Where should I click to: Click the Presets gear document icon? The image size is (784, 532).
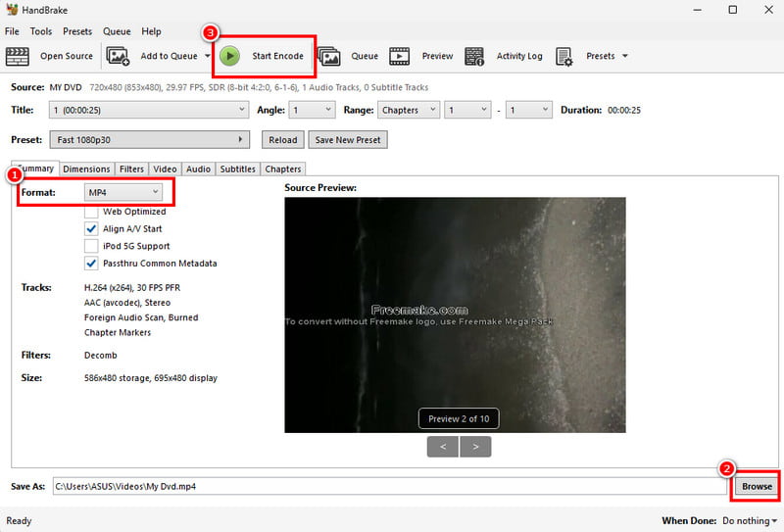(564, 57)
